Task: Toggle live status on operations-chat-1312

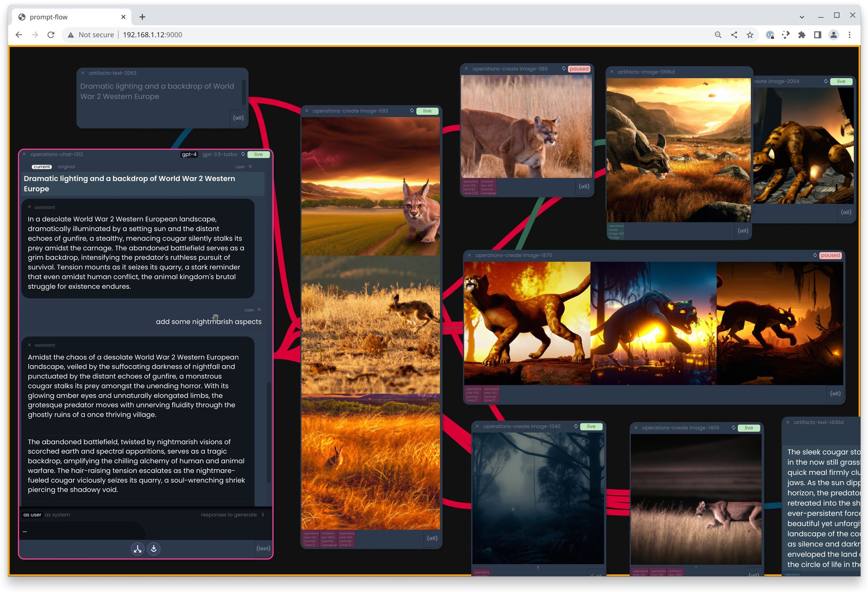Action: click(x=258, y=154)
